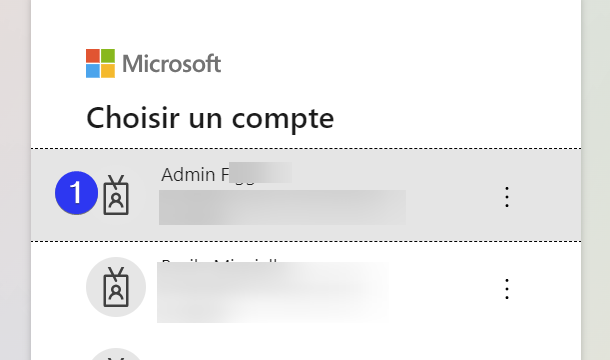Click the red square in the Microsoft logo
610x360 pixels.
click(x=93, y=56)
